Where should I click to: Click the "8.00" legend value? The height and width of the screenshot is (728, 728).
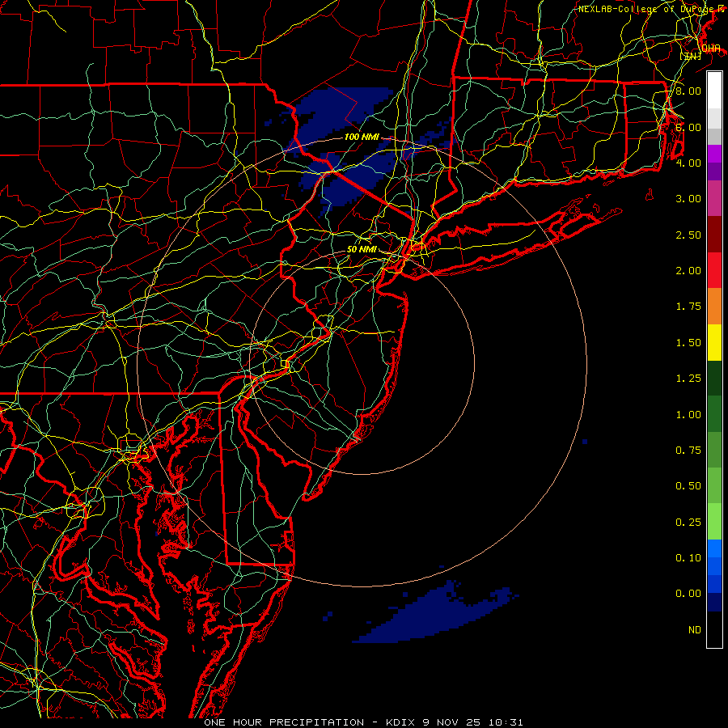[688, 91]
